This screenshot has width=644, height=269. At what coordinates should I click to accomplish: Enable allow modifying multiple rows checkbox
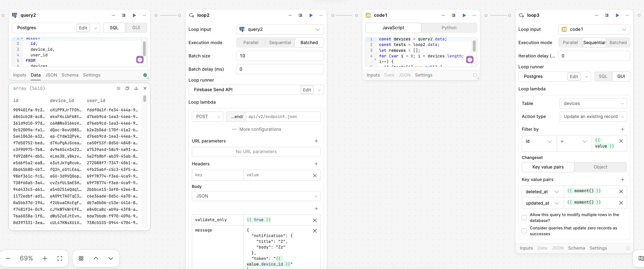coord(524,218)
